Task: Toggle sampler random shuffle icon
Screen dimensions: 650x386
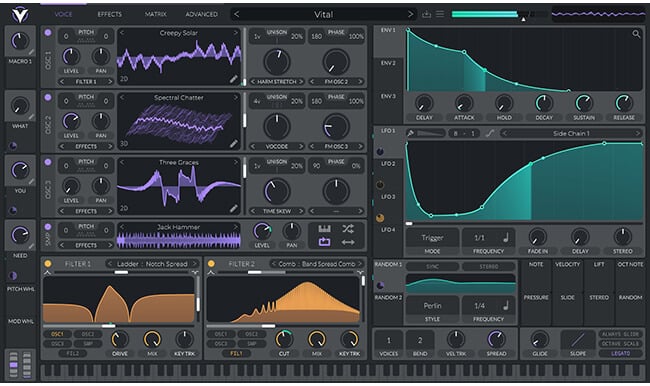Action: 348,228
